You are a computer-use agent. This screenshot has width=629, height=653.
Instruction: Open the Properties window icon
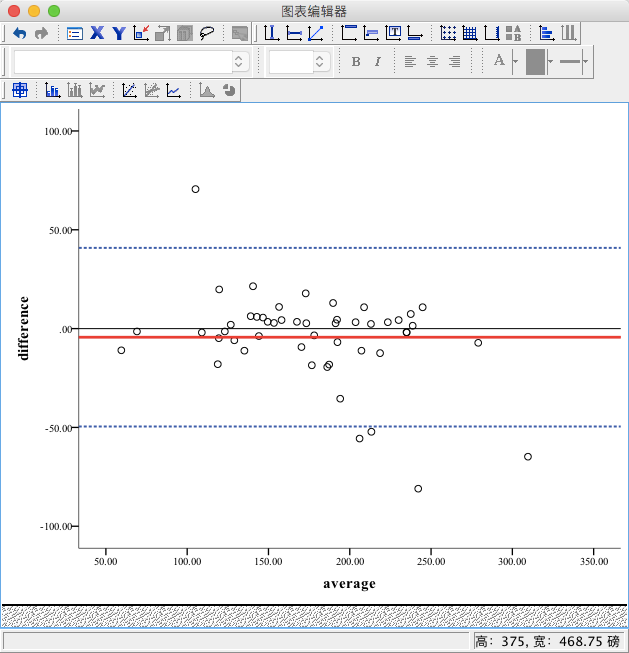pyautogui.click(x=75, y=33)
